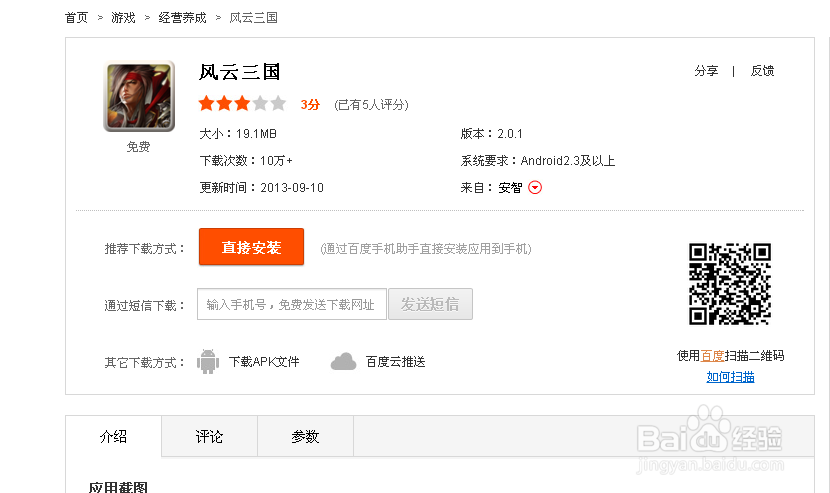Image resolution: width=830 pixels, height=493 pixels.
Task: Open 游戏 breadcrumb link
Action: pos(123,18)
